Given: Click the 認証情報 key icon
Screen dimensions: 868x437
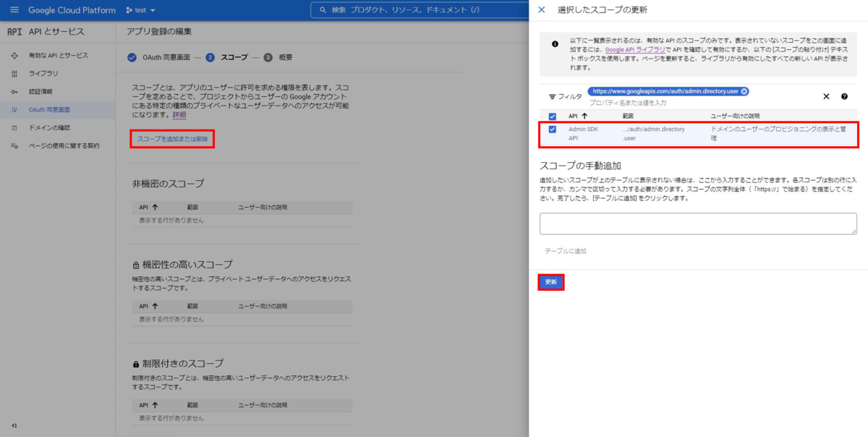Looking at the screenshot, I should (x=14, y=92).
